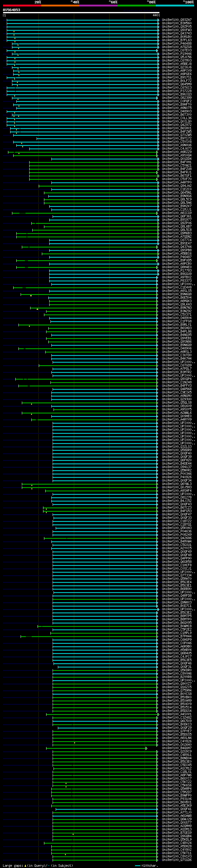Click the UniRef100_Q6B4U5 label
The height and width of the screenshot is (868, 197).
pos(177,653)
